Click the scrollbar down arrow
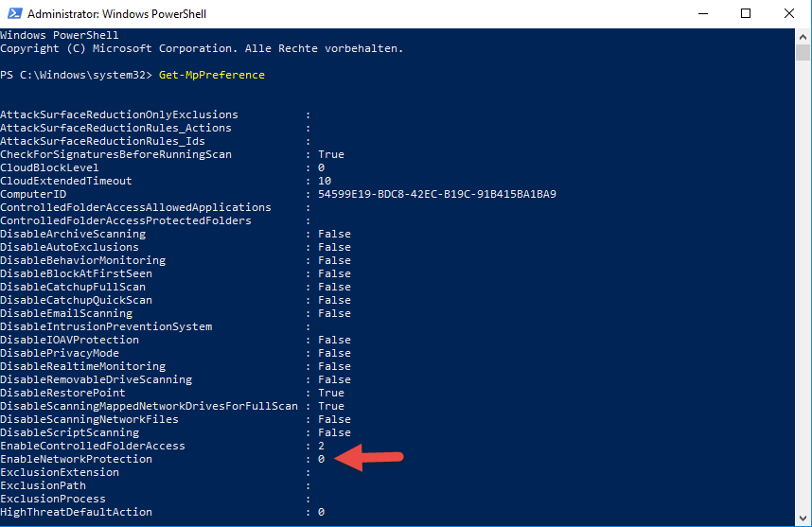812x527 pixels. 803,519
